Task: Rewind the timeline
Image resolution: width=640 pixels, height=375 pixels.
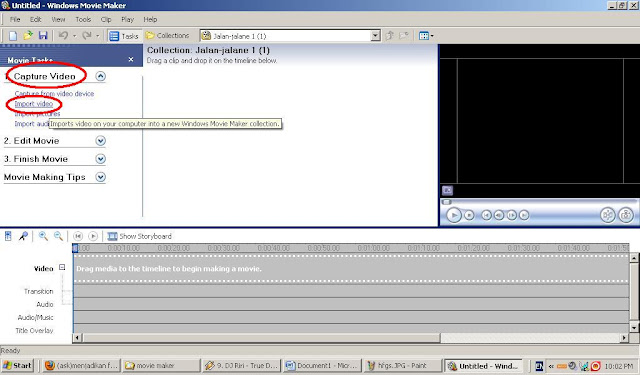Action: coord(78,236)
